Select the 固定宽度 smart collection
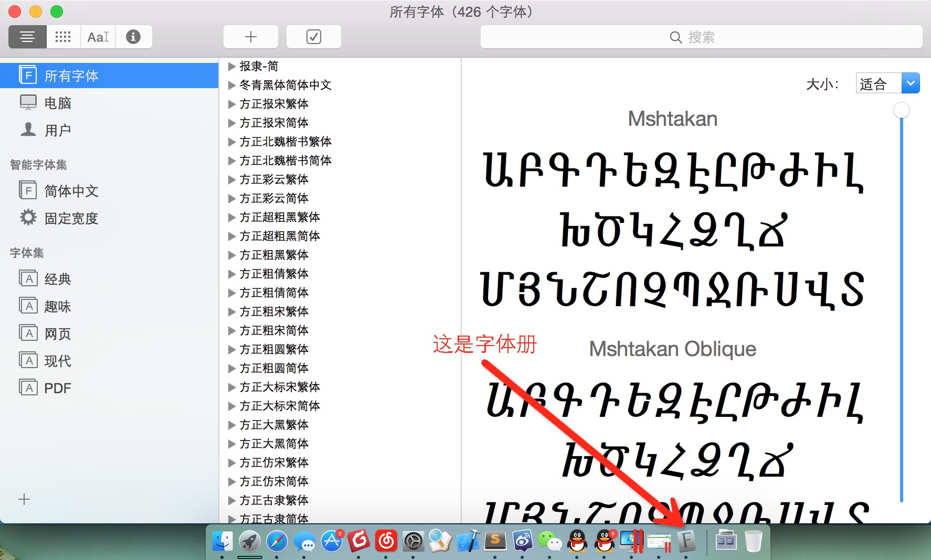 click(71, 219)
